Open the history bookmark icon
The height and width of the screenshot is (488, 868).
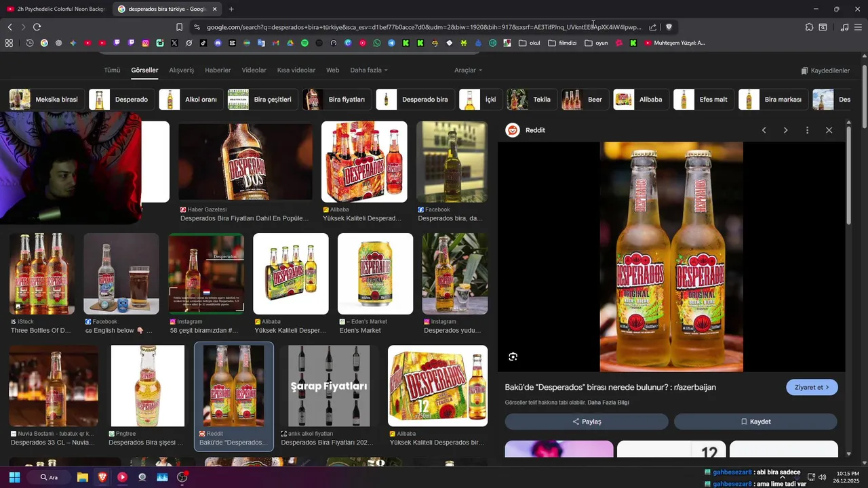[30, 43]
